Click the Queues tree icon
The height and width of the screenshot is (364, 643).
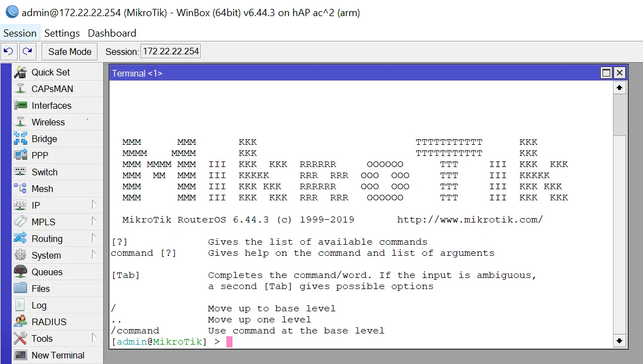[x=21, y=271]
